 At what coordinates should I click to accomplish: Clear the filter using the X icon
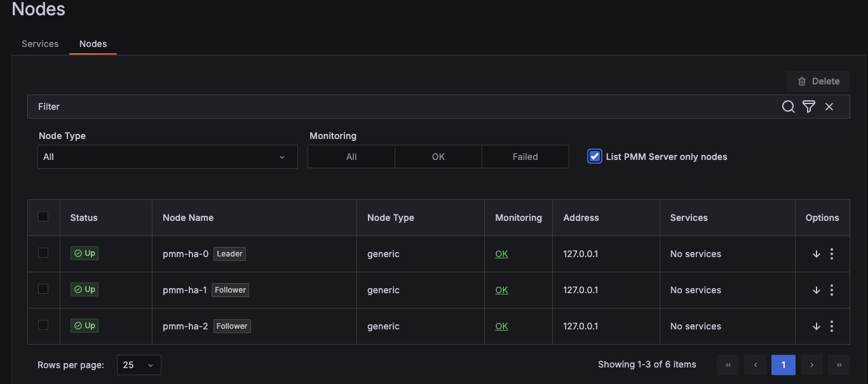click(x=829, y=107)
